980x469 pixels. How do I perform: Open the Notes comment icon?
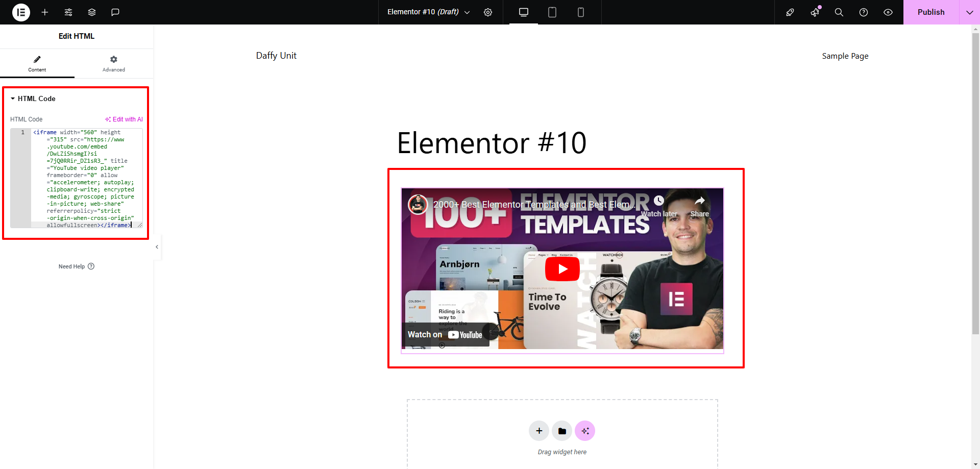coord(115,12)
